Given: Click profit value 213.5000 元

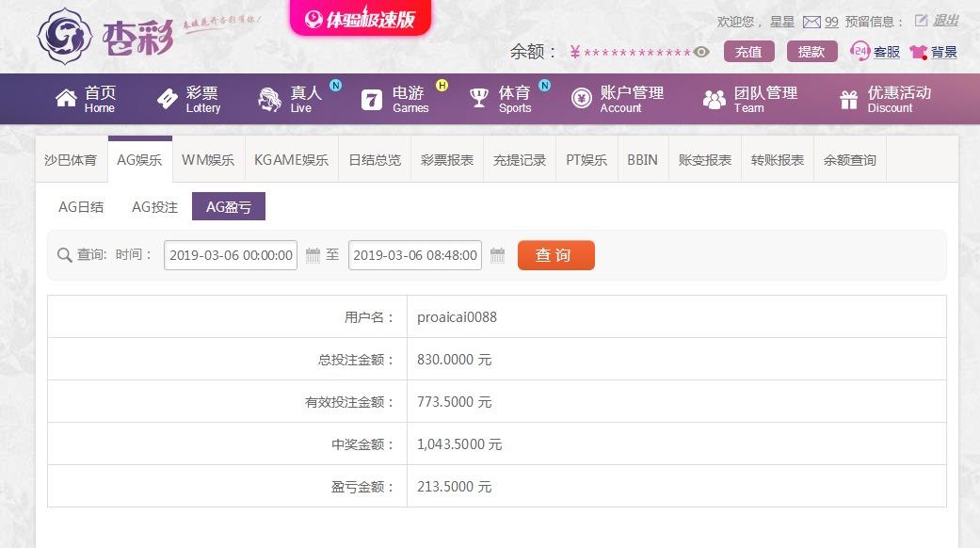Looking at the screenshot, I should pos(455,487).
